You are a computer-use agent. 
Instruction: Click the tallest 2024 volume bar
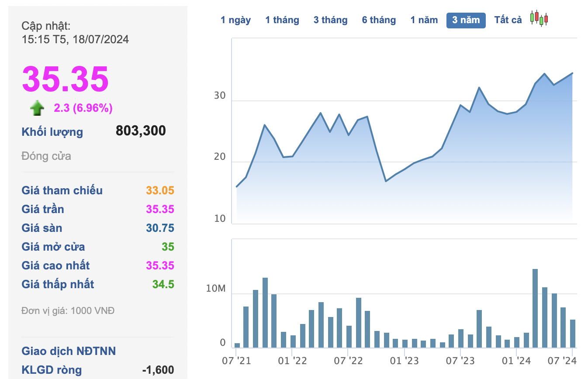tap(535, 306)
